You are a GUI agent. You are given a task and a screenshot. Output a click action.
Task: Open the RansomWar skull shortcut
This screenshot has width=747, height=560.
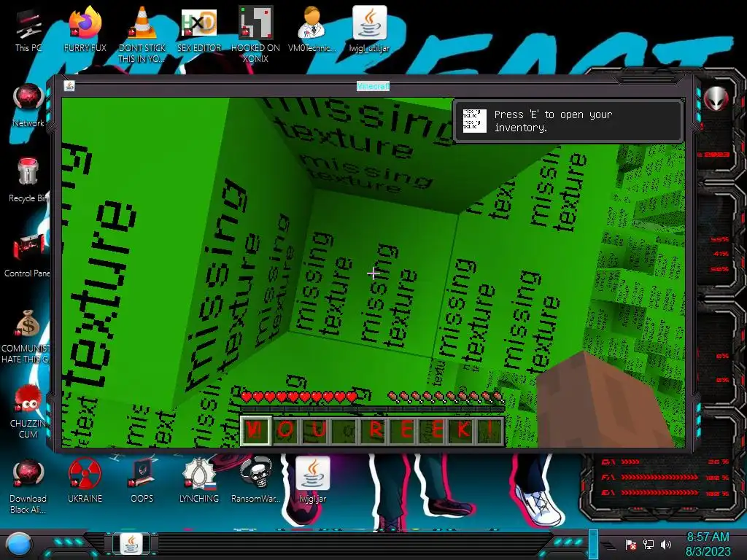tap(256, 481)
